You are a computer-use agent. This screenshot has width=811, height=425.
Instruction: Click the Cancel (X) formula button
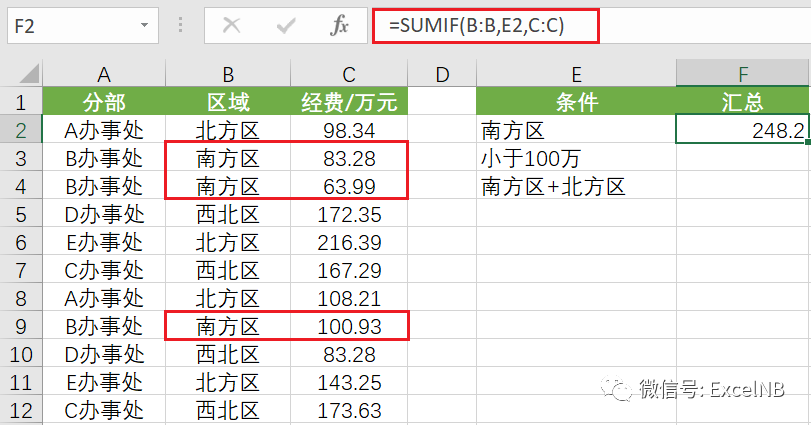coord(231,25)
